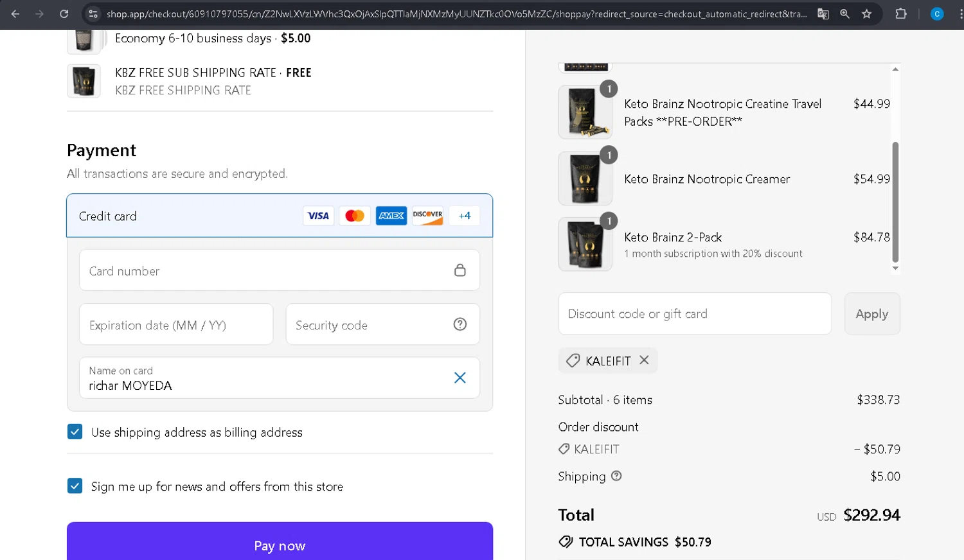This screenshot has width=964, height=560.
Task: Click the $84.78 price for 2-Pack
Action: coord(871,237)
